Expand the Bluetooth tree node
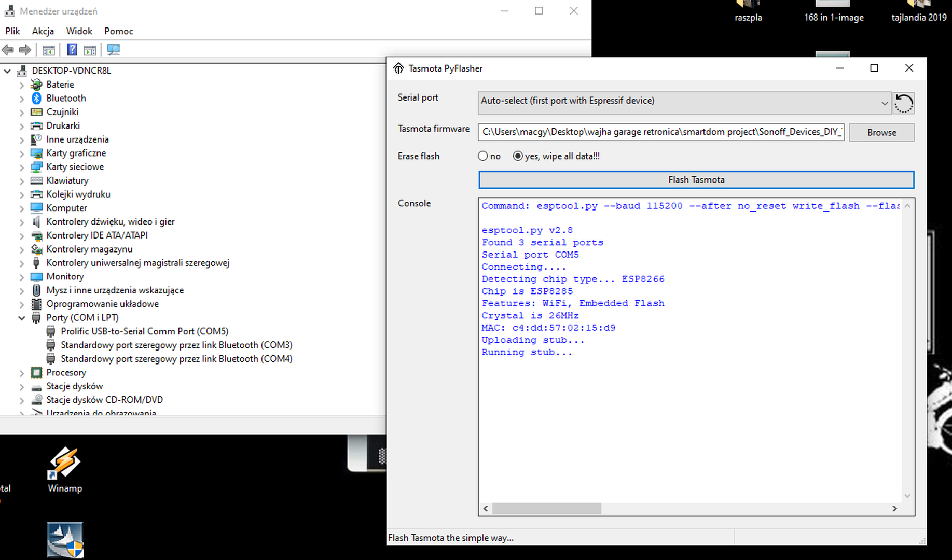Viewport: 952px width, 560px height. pyautogui.click(x=22, y=99)
